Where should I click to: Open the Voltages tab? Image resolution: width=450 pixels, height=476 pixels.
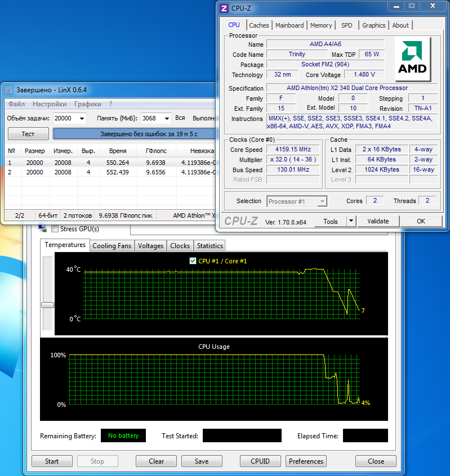point(150,245)
